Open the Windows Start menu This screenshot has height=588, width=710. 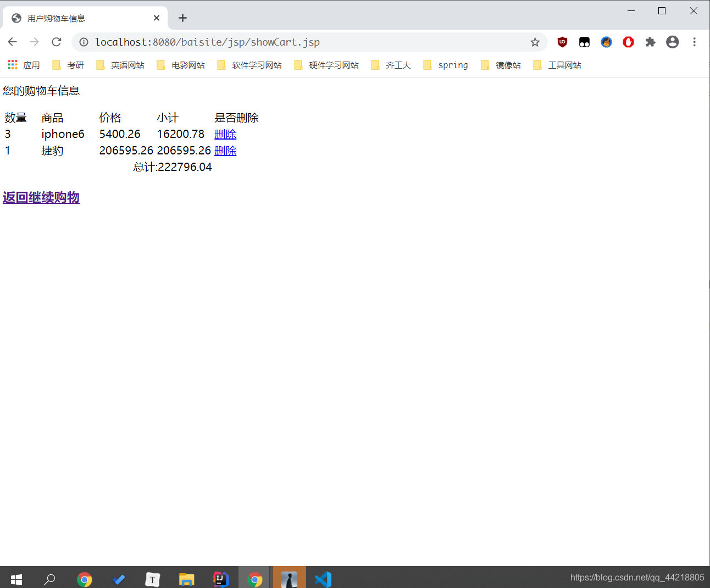tap(16, 579)
